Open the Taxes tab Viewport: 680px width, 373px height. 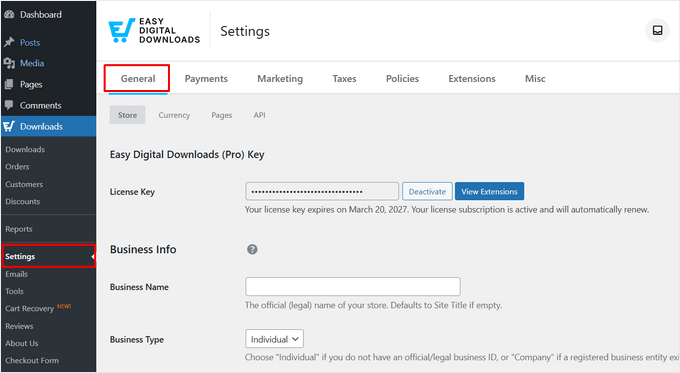point(344,79)
